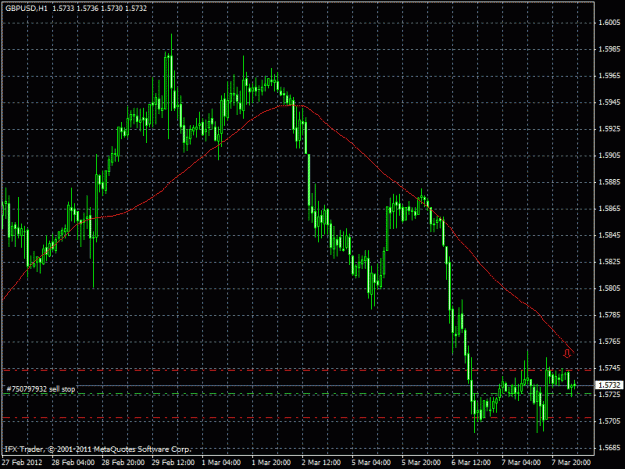Click the 5 Mar 04:00 time label
Screen dimensions: 625x469
coord(371,462)
